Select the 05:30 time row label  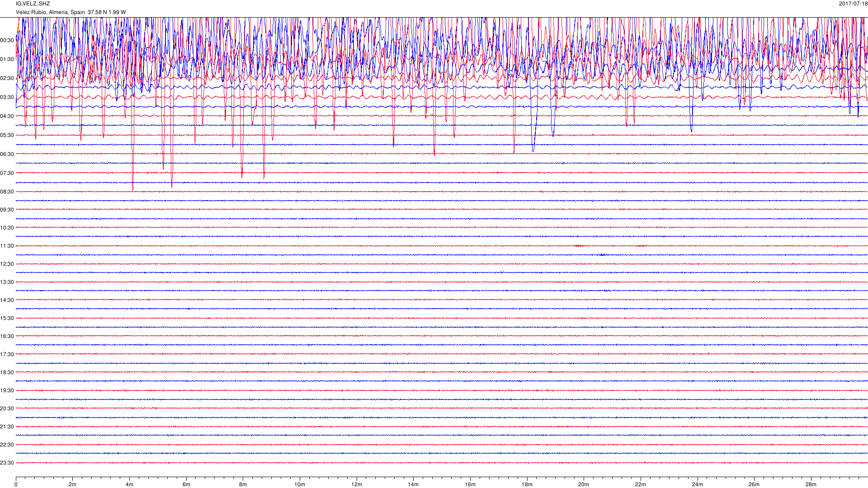click(7, 135)
